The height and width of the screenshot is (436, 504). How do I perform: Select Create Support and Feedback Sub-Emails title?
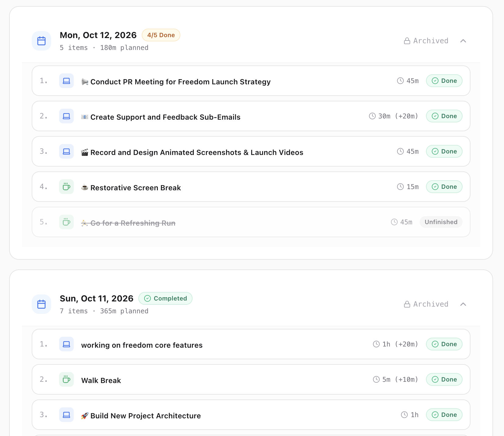(x=161, y=117)
